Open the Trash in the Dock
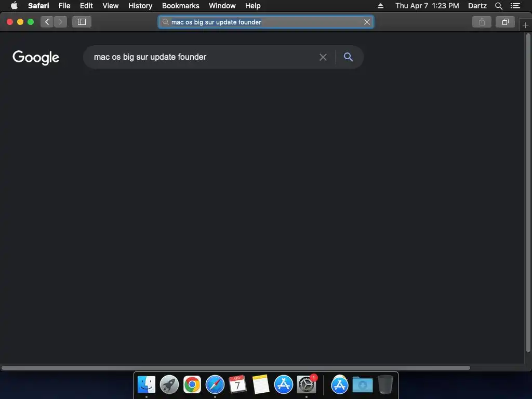532x399 pixels. 385,384
